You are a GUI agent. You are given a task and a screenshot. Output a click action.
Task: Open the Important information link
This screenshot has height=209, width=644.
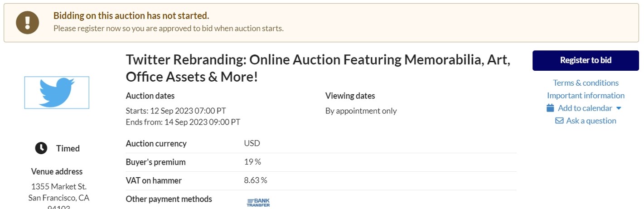(586, 95)
